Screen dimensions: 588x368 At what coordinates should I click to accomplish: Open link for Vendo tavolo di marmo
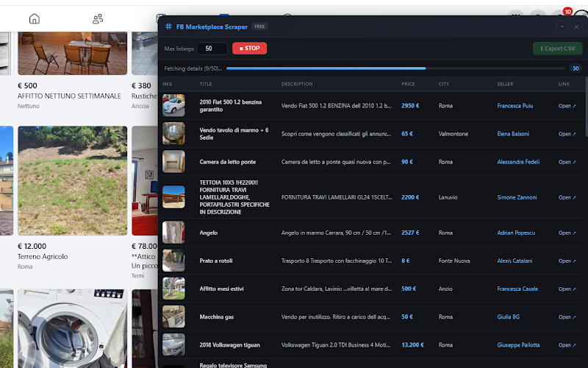(567, 134)
